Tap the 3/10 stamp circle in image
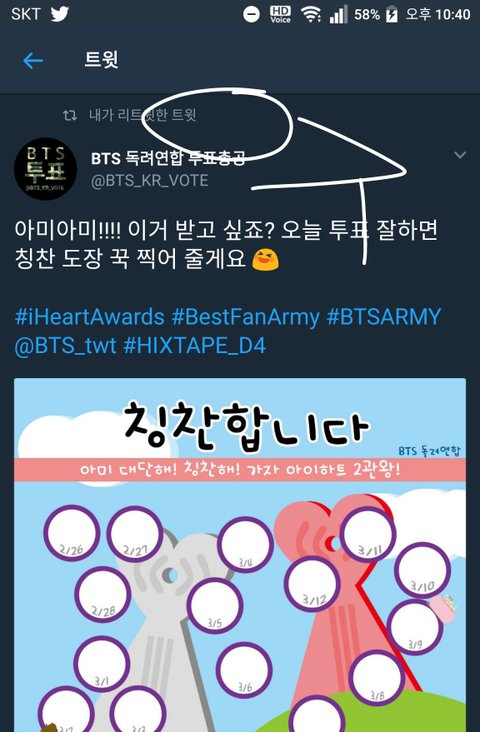Image resolution: width=480 pixels, height=732 pixels. click(x=423, y=570)
